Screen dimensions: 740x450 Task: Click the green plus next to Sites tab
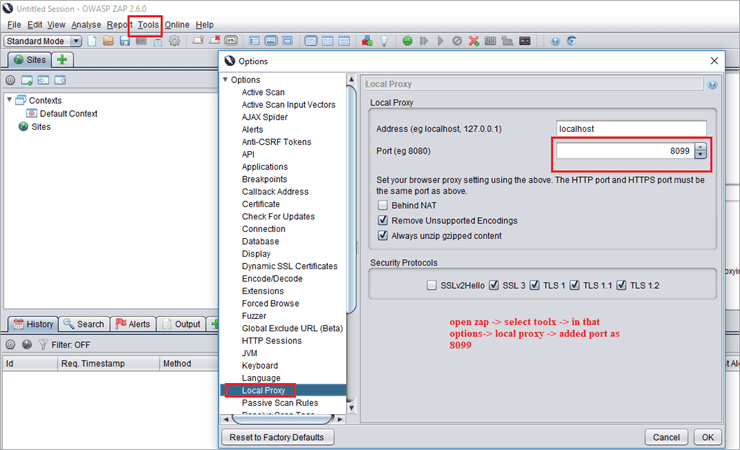click(62, 60)
